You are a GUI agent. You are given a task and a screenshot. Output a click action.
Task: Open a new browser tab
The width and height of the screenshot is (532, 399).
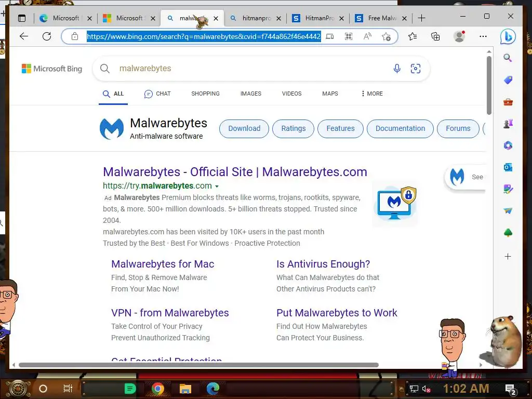tap(421, 18)
